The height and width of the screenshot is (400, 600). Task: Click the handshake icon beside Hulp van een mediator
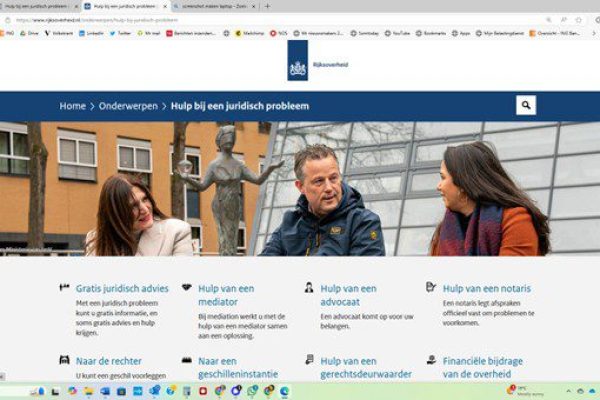tap(186, 287)
